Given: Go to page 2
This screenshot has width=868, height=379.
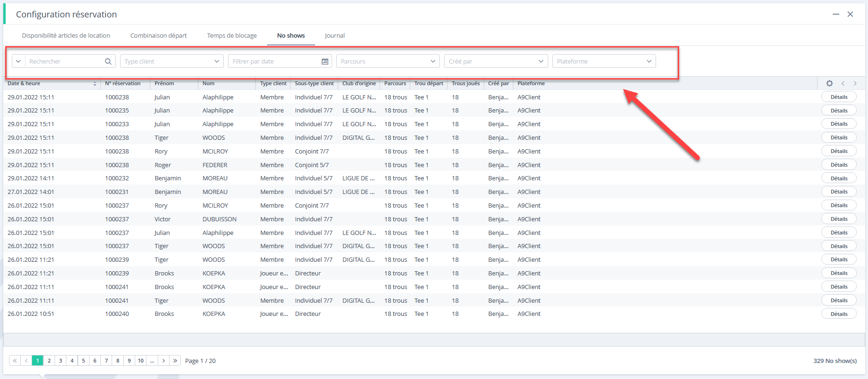Looking at the screenshot, I should tap(49, 361).
